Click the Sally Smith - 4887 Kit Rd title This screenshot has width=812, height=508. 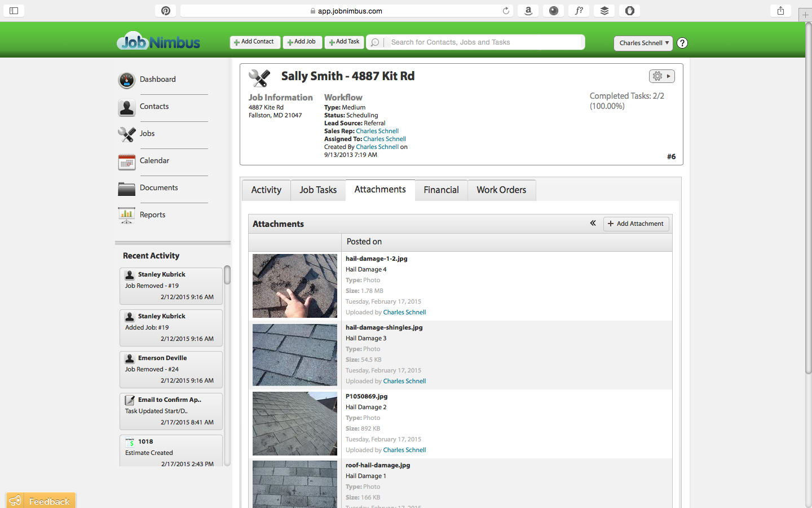coord(348,76)
